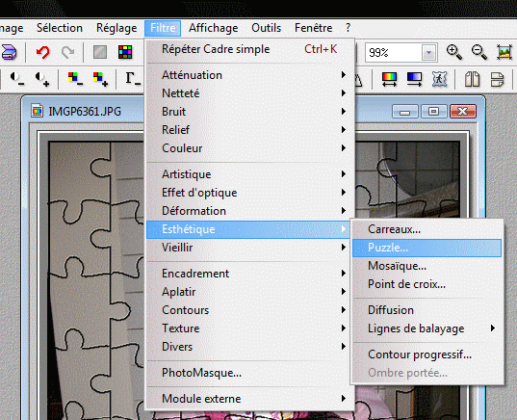Close the IMGP6361.JPG image window

click(463, 112)
